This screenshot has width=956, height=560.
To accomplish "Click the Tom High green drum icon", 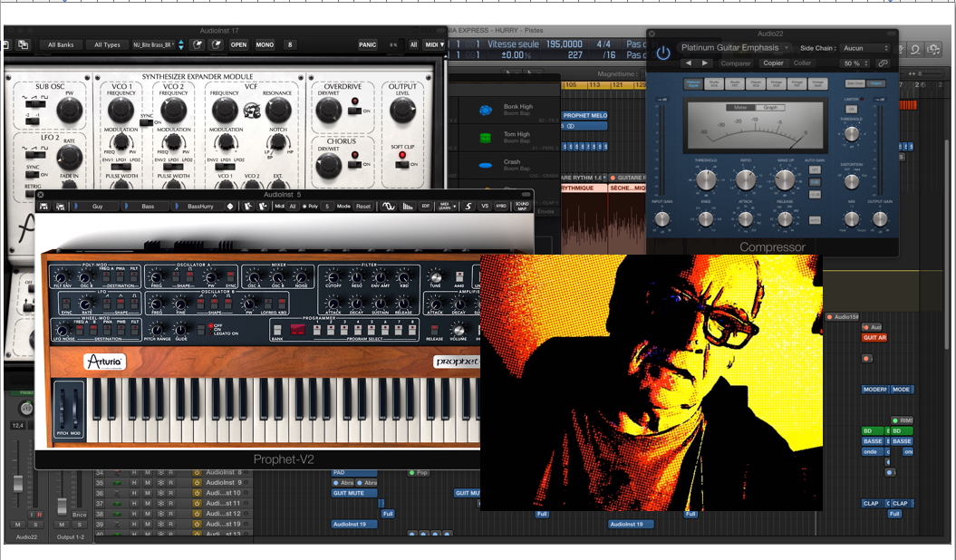I will click(x=486, y=139).
